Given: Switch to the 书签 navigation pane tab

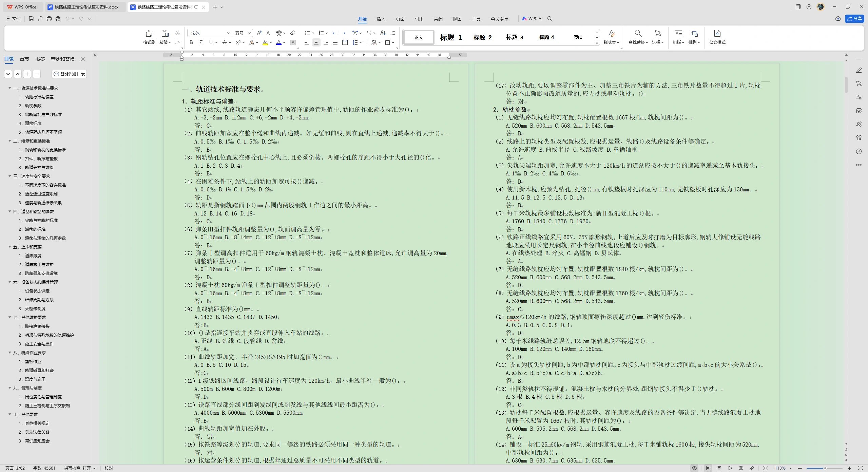Looking at the screenshot, I should point(40,59).
